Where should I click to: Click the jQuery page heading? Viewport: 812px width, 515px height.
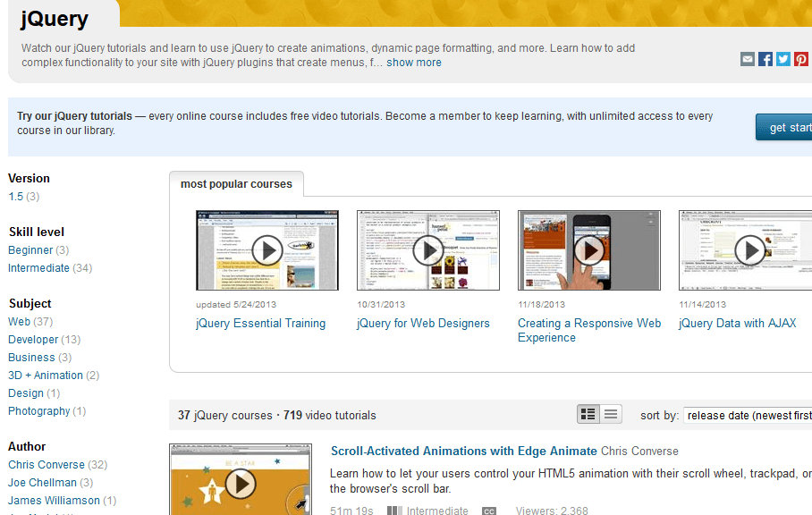[55, 19]
